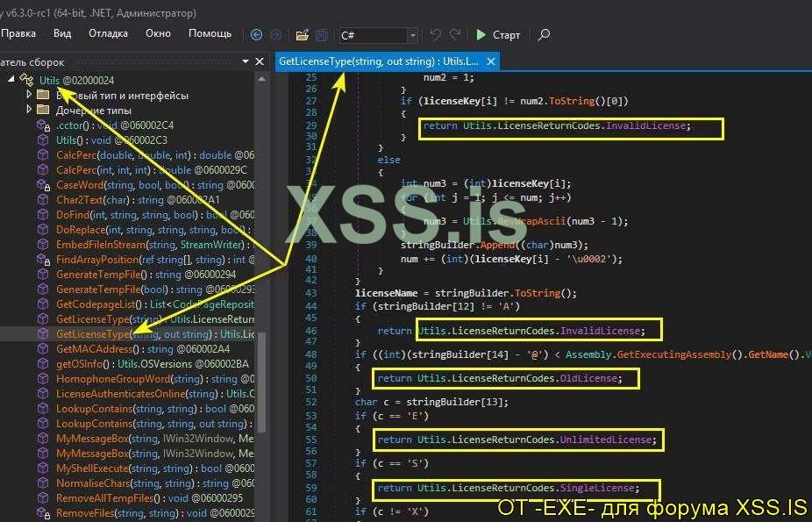Screen dimensions: 812x522
Task: Open the Отладка menu
Action: pyautogui.click(x=108, y=33)
